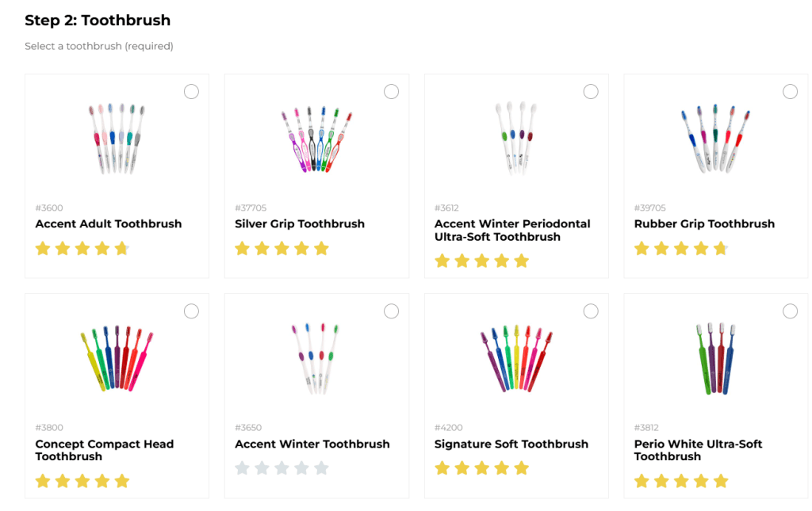Viewport: 812px width, 511px height.
Task: Click Accent Winter Periodontal Ultra-Soft Toothbrush title
Action: tap(512, 231)
